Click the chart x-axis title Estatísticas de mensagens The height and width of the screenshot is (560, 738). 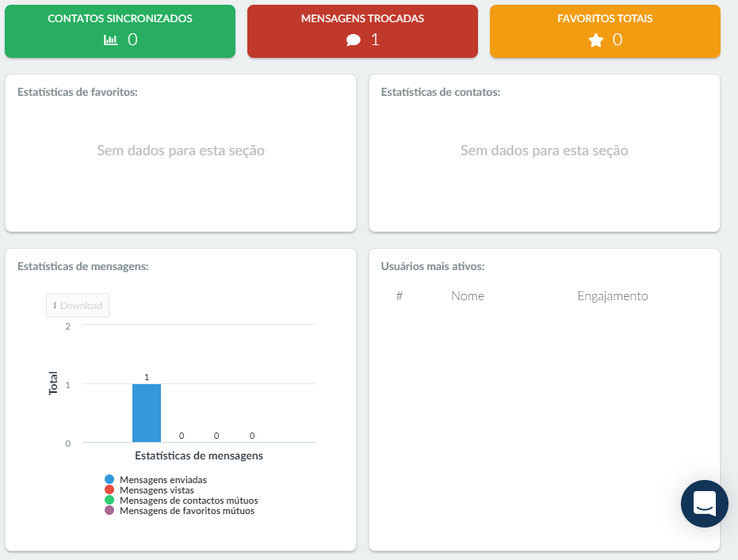tap(199, 455)
